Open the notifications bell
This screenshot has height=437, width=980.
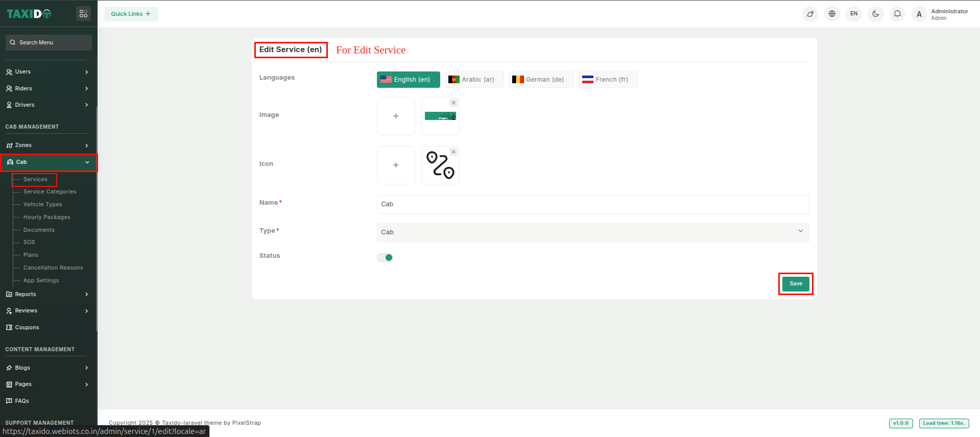point(897,14)
